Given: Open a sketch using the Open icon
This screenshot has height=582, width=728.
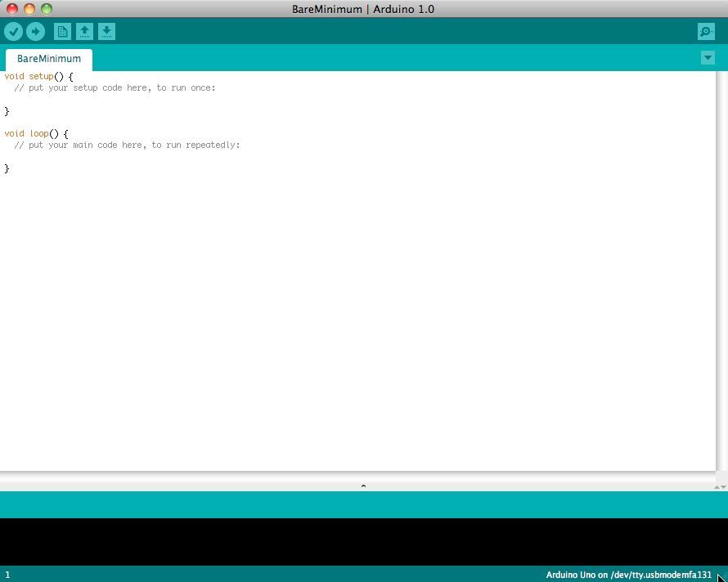Looking at the screenshot, I should [85, 31].
